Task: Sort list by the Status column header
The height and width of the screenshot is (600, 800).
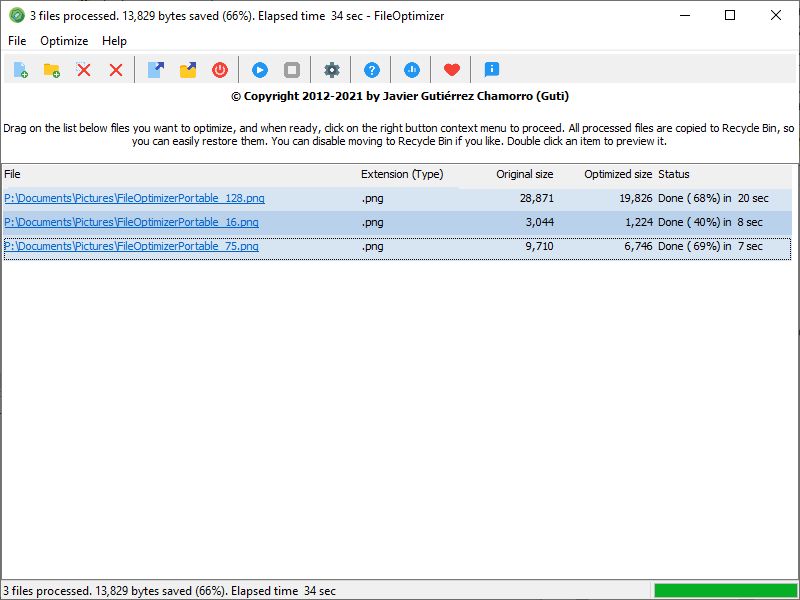Action: point(674,174)
